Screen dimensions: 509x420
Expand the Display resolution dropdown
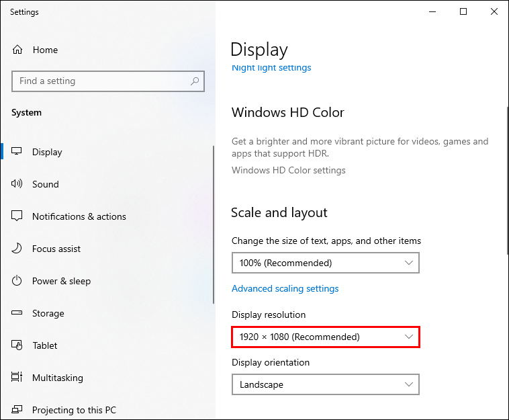pyautogui.click(x=325, y=337)
